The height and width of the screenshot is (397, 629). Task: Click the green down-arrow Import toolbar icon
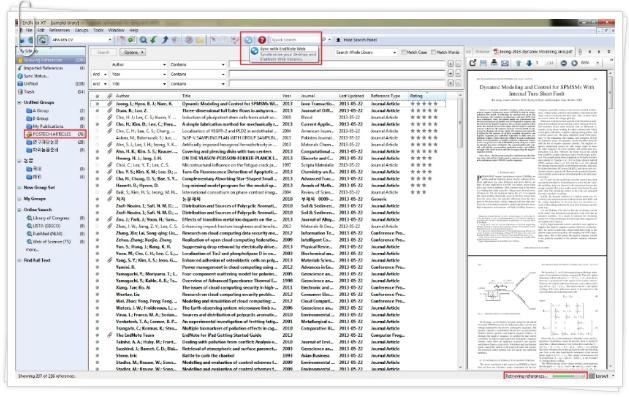pyautogui.click(x=154, y=40)
